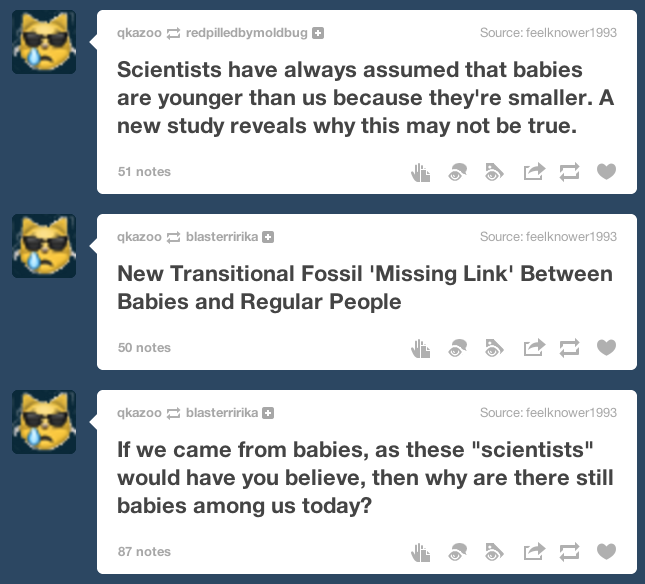Click eye with tag icon on third post
645x584 pixels.
pos(494,552)
